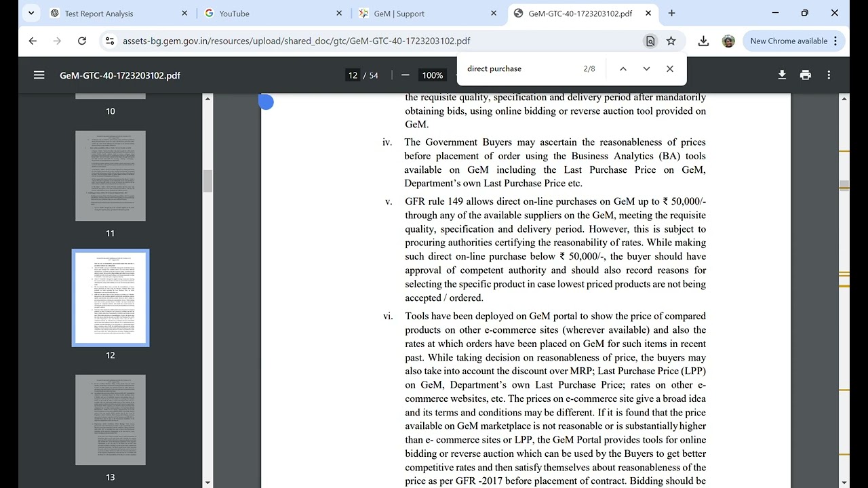Click 'Last Purchase Price (LPP)' in the document
The image size is (868, 488).
(652, 371)
